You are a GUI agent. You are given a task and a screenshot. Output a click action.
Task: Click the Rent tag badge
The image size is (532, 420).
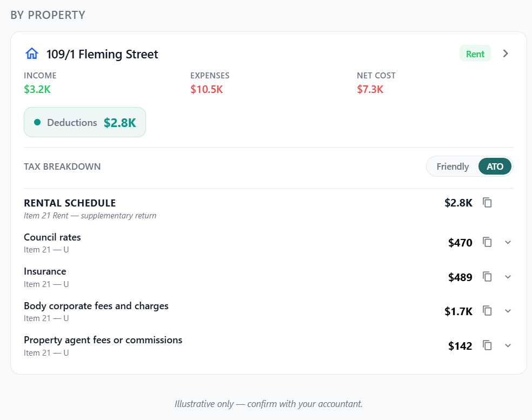[475, 54]
